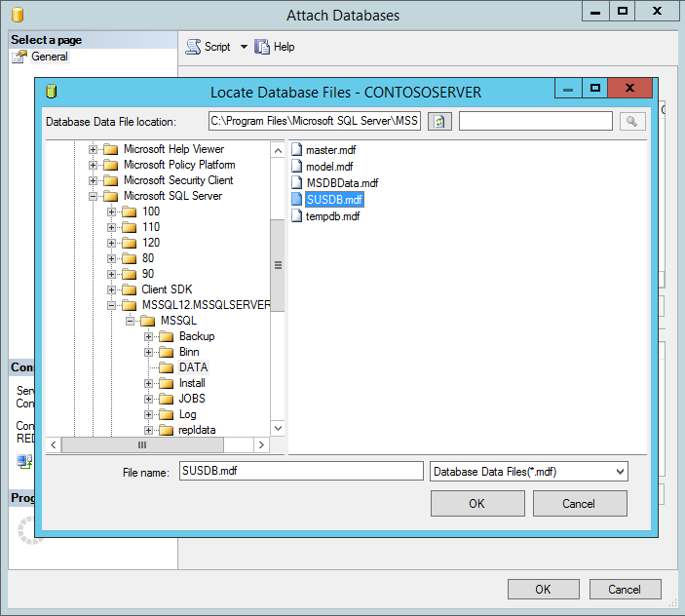Click the master.mdf file icon
The width and height of the screenshot is (685, 616).
point(296,150)
